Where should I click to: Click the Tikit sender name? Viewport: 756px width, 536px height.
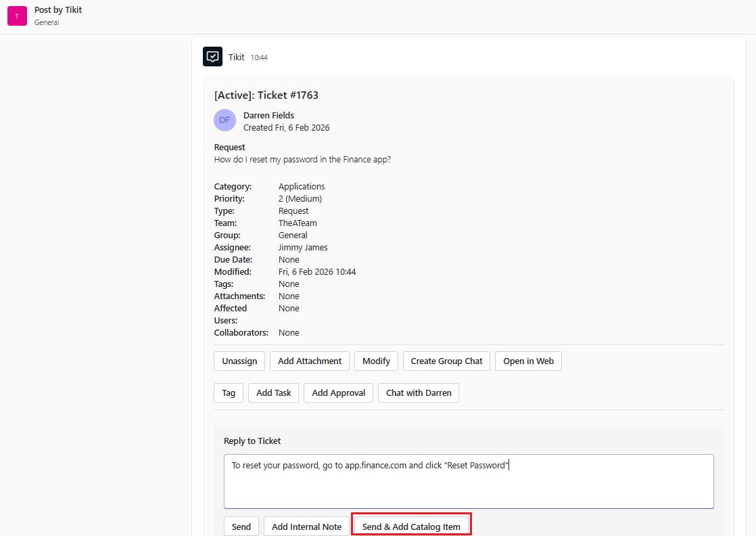pyautogui.click(x=236, y=57)
